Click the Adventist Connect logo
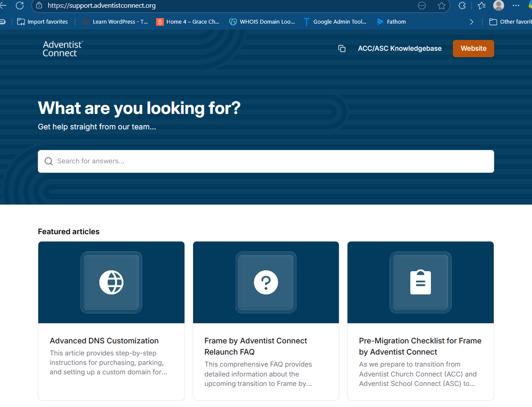 (62, 49)
